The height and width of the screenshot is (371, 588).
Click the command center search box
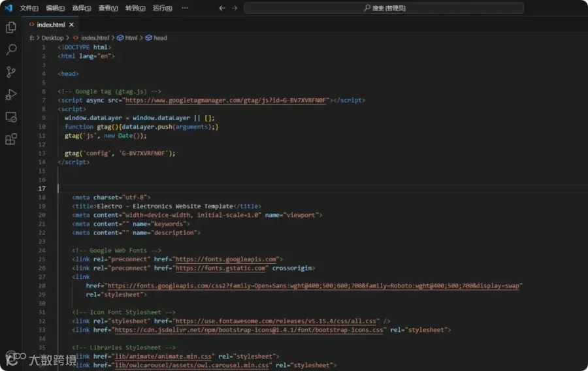click(384, 8)
